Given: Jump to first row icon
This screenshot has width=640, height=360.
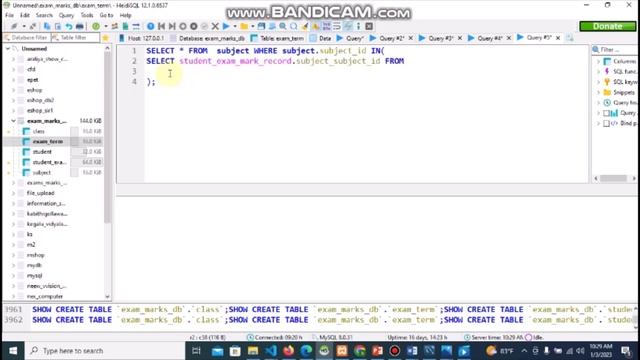Looking at the screenshot, I should click(162, 26).
